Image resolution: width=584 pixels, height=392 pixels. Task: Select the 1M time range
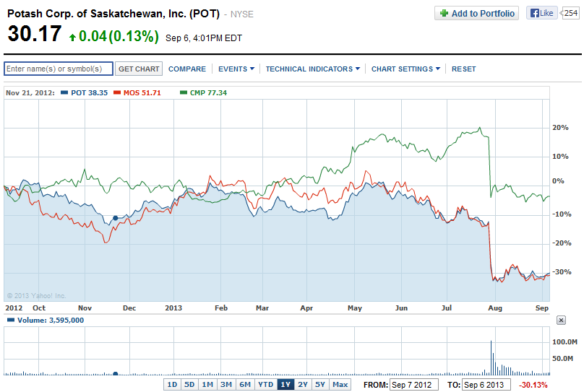tap(207, 385)
